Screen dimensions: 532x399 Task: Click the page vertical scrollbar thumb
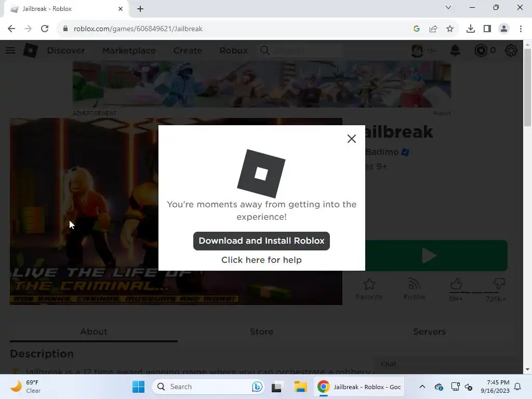coord(527,87)
